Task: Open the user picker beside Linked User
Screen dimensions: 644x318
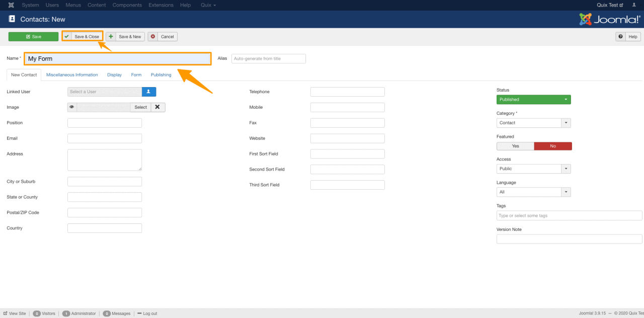Action: [148, 92]
